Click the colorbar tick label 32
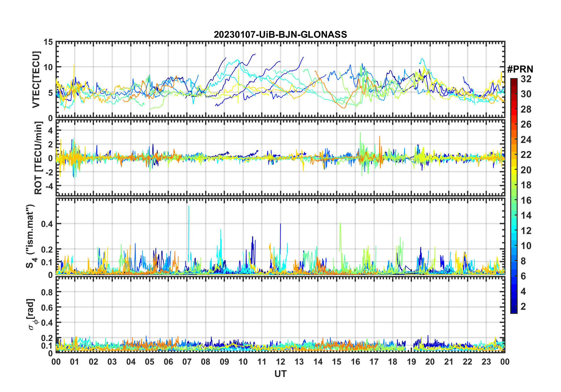561x392 pixels. (x=526, y=79)
